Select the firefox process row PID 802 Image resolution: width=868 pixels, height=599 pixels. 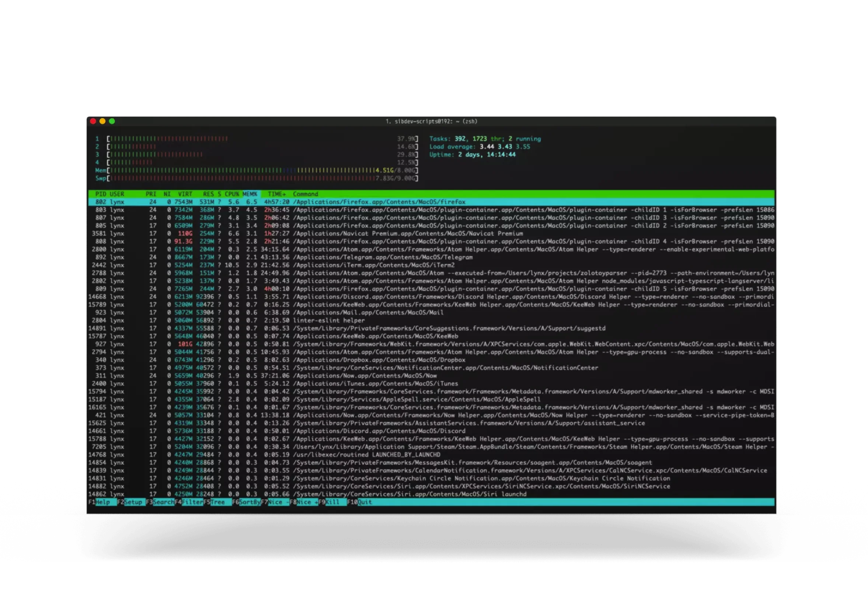[431, 202]
